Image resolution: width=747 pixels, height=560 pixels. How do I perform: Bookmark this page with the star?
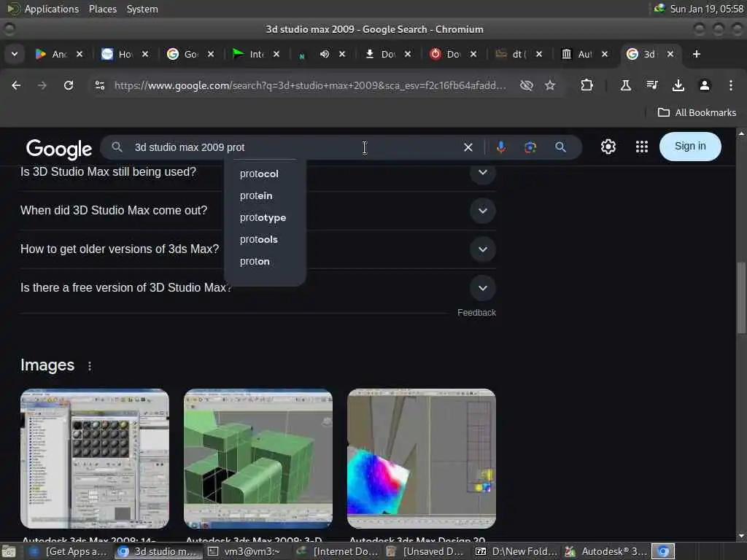coord(550,85)
